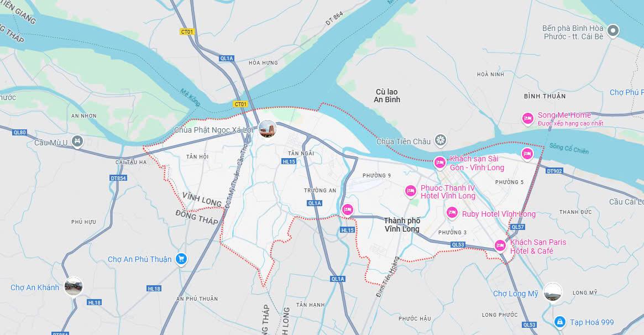This screenshot has height=335, width=644.
Task: Open the Thành phố Vĩnh Long city label
Action: [x=402, y=224]
